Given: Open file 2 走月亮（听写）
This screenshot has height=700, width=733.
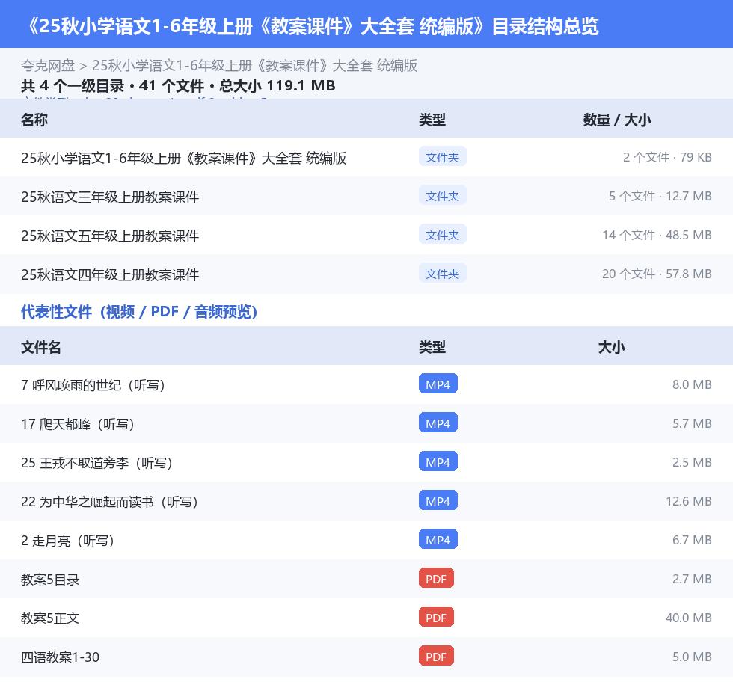Looking at the screenshot, I should point(68,540).
